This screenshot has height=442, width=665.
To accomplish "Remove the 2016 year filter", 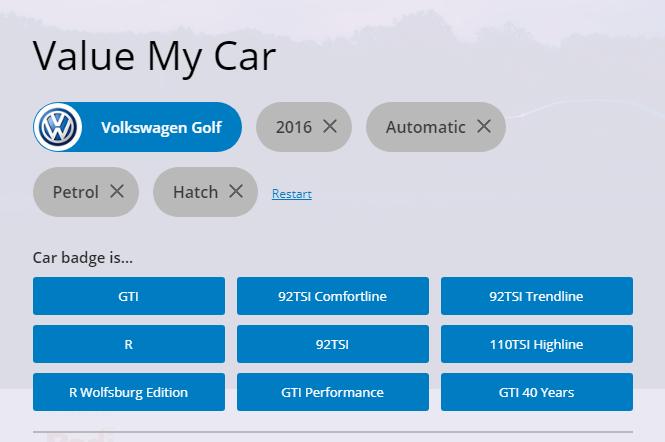I will [330, 126].
